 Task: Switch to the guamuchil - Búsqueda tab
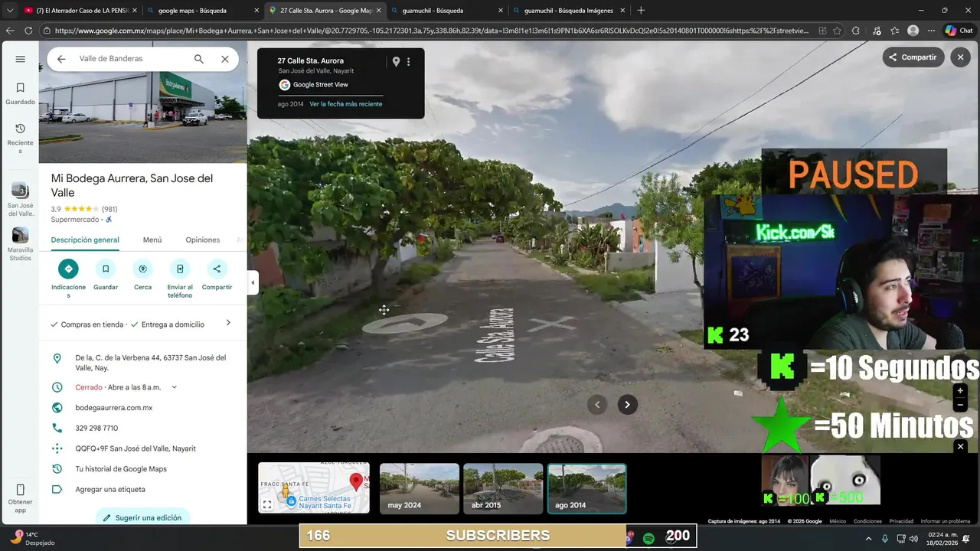446,11
